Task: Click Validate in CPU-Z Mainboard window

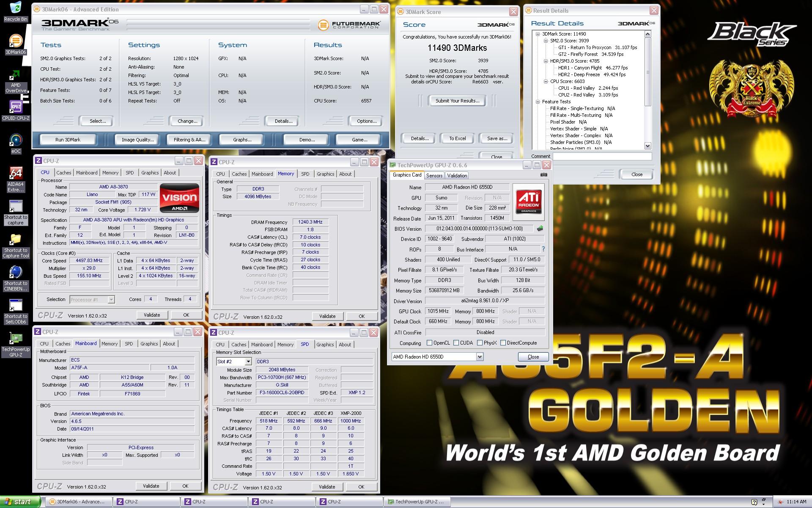Action: tap(151, 486)
